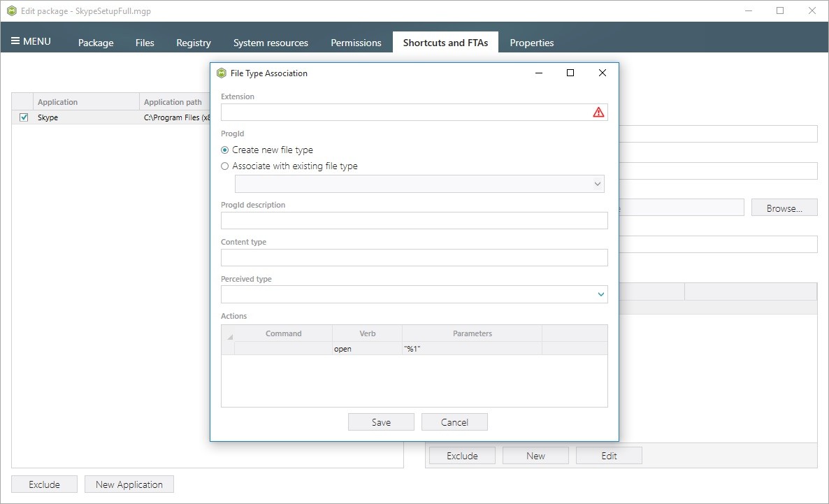Click Edit button in the FTA panel
Image resolution: width=829 pixels, height=504 pixels.
(x=609, y=455)
